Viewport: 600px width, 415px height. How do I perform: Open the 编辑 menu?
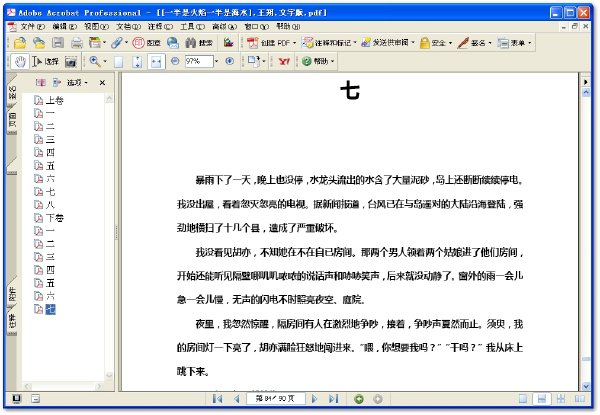pos(64,26)
